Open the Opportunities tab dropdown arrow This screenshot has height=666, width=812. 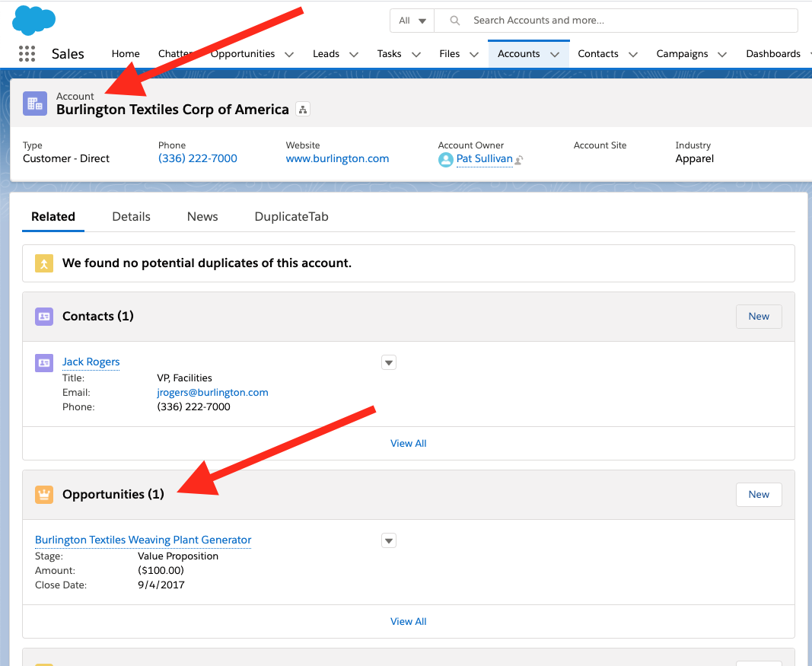tap(289, 54)
